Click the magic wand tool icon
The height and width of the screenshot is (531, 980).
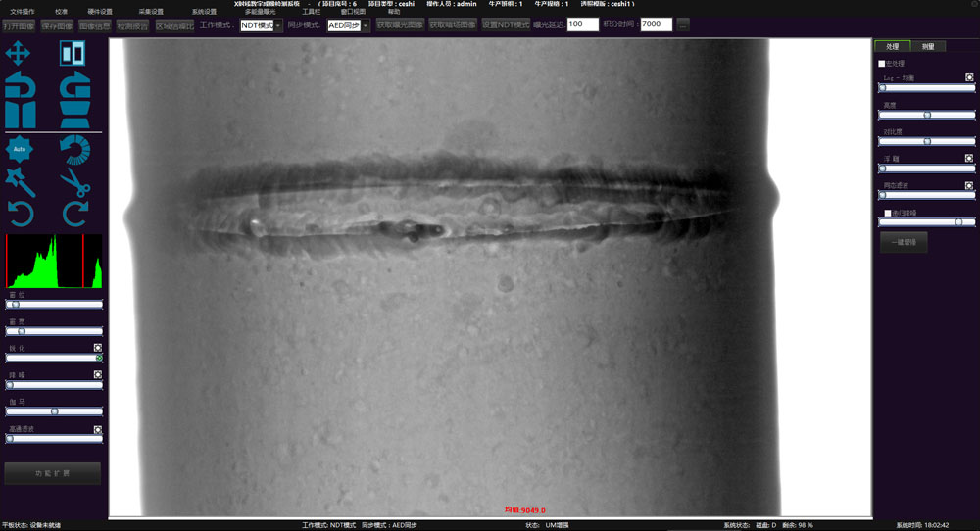[20, 181]
